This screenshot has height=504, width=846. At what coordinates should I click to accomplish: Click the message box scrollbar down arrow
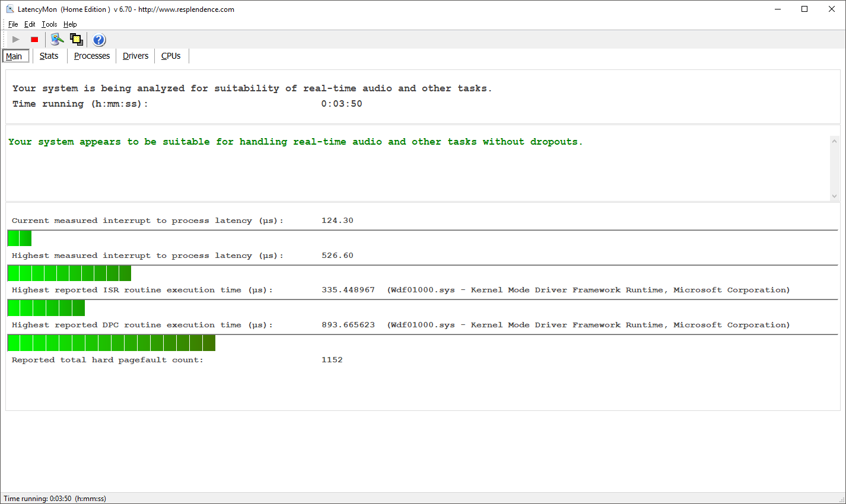click(x=835, y=196)
